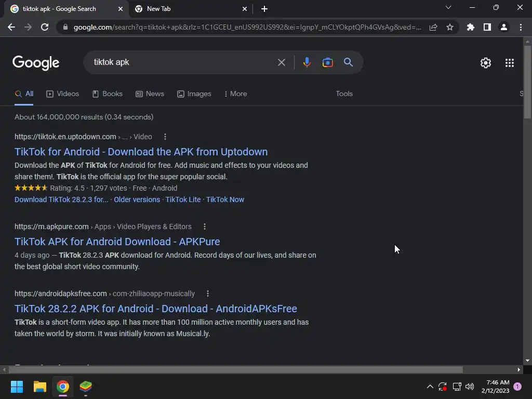
Task: Bookmark this tab with the star icon
Action: pyautogui.click(x=450, y=27)
